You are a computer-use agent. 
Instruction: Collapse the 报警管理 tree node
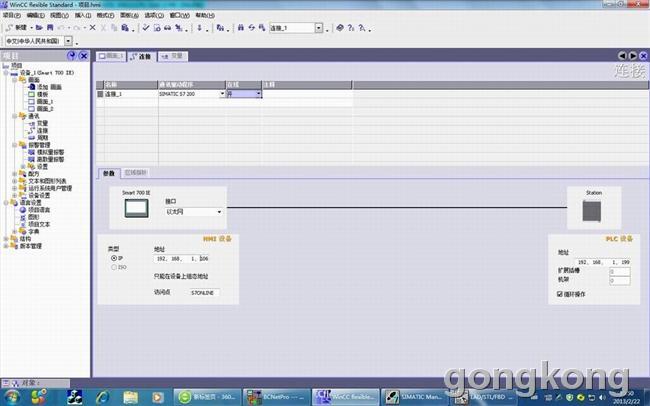[x=15, y=145]
